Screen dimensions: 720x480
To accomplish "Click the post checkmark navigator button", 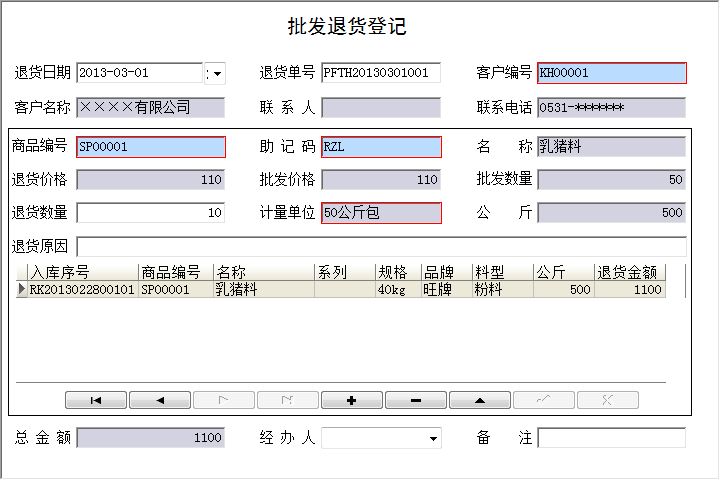I will tap(544, 400).
